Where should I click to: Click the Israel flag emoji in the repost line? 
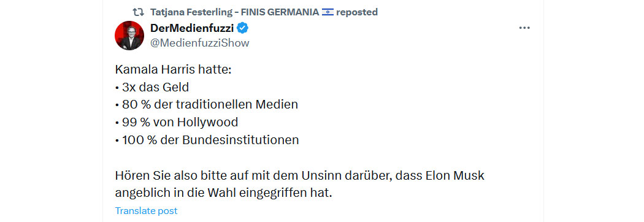pos(328,12)
